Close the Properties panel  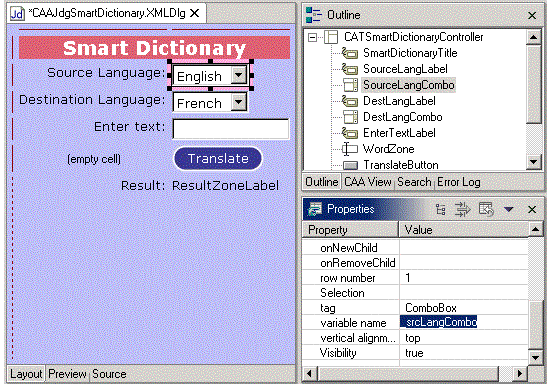click(x=532, y=209)
